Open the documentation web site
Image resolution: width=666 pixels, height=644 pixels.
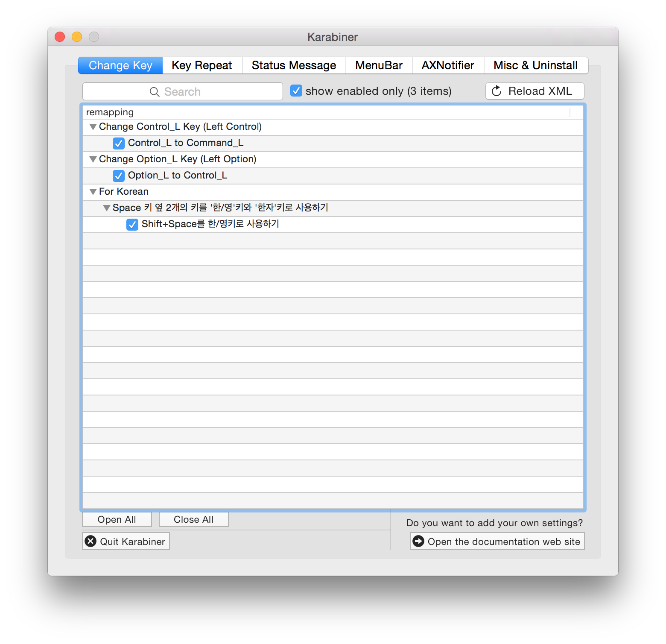497,541
